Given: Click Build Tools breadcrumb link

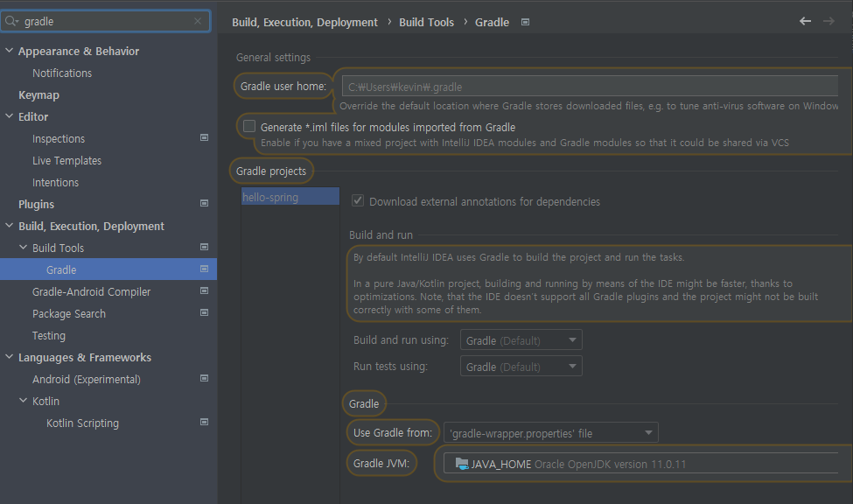Looking at the screenshot, I should [x=427, y=23].
